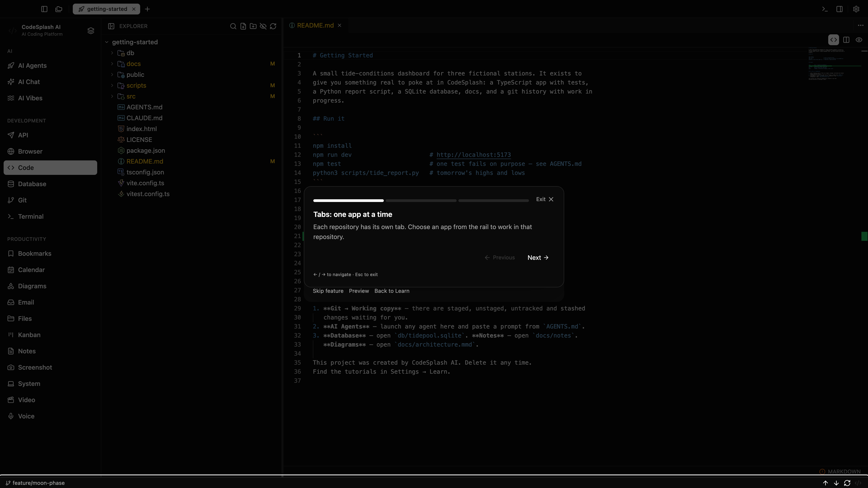Click Back to Learn link

coord(392,291)
